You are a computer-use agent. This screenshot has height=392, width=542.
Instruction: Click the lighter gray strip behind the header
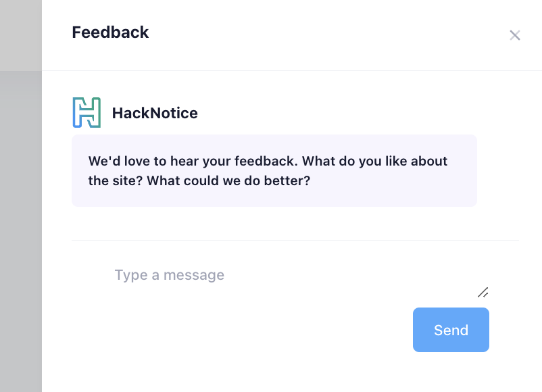(x=20, y=34)
